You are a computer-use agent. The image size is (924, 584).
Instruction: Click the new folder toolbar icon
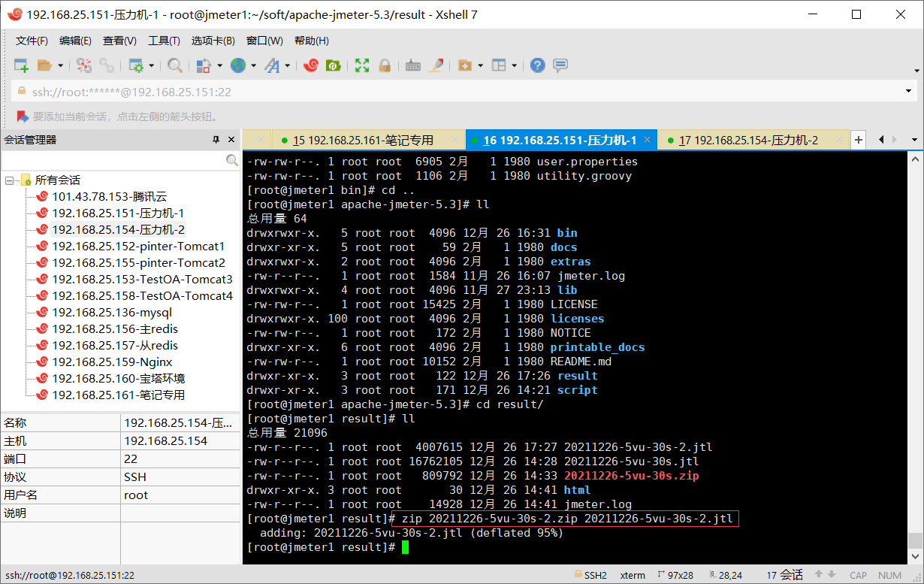pyautogui.click(x=464, y=66)
